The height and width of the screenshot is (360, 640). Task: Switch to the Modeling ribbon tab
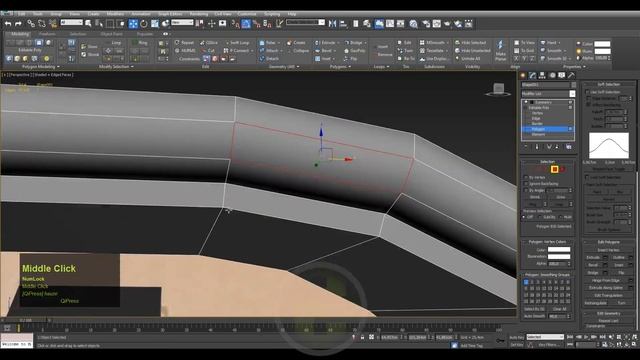click(20, 34)
